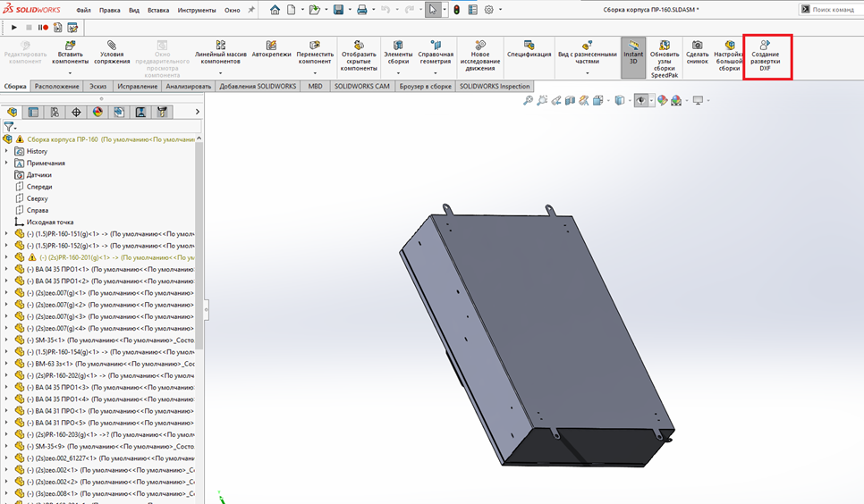Insert components (Вставить компоненты)
The width and height of the screenshot is (864, 504).
(70, 54)
